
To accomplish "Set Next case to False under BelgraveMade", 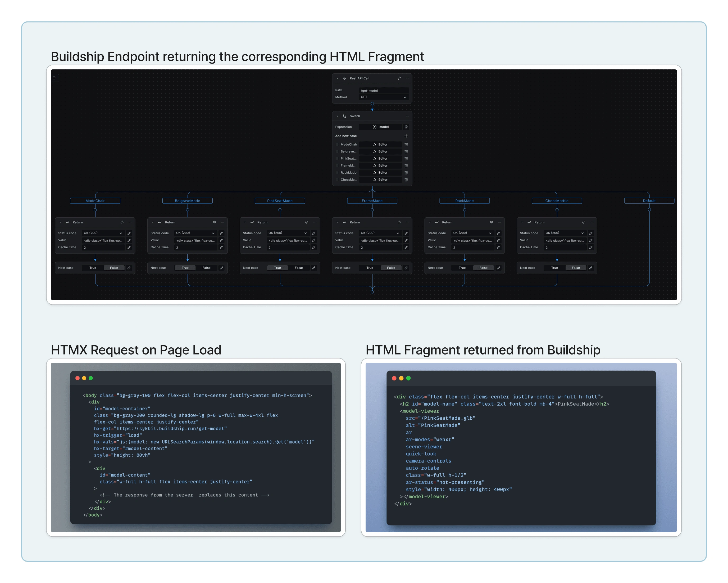I will [x=206, y=268].
